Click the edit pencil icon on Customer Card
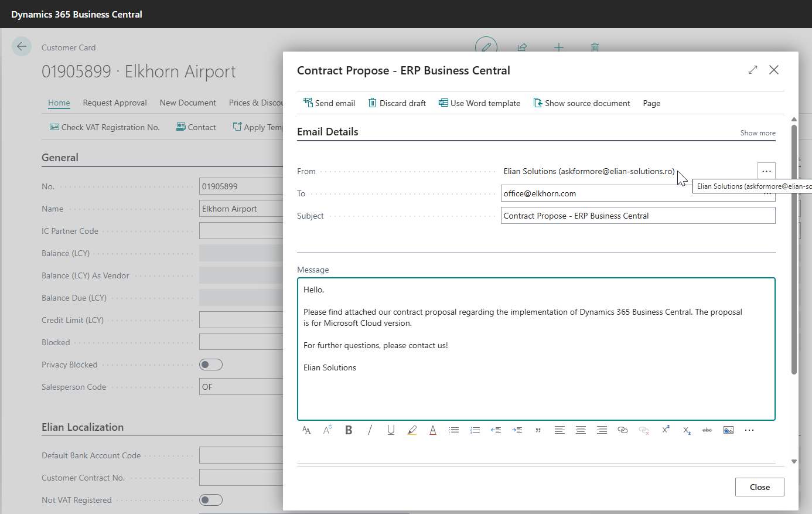The width and height of the screenshot is (812, 514). [486, 47]
